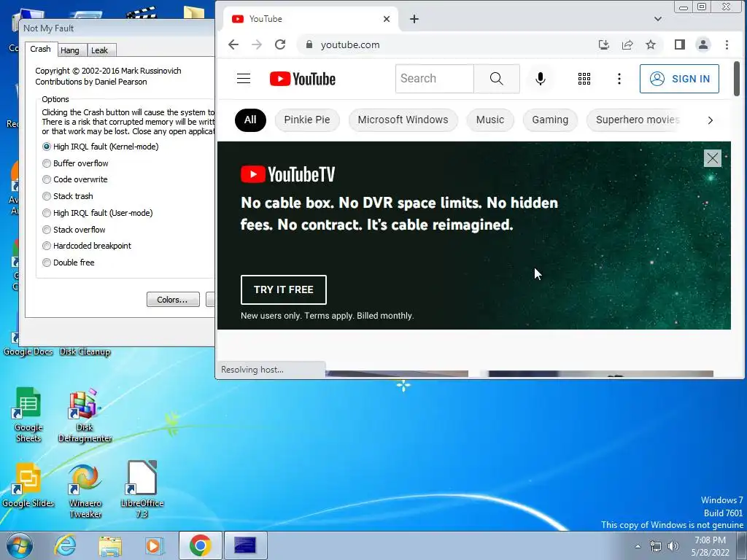
Task: Select the Music chip
Action: pos(490,120)
